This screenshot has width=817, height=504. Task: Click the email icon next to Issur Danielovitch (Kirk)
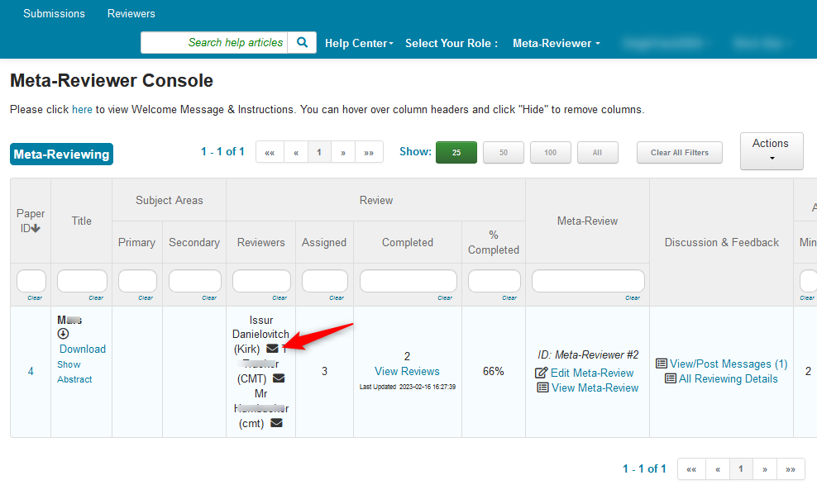point(272,349)
